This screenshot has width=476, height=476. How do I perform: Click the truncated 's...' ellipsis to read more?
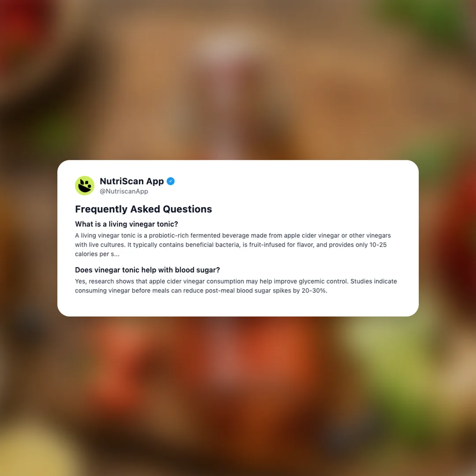pos(115,254)
